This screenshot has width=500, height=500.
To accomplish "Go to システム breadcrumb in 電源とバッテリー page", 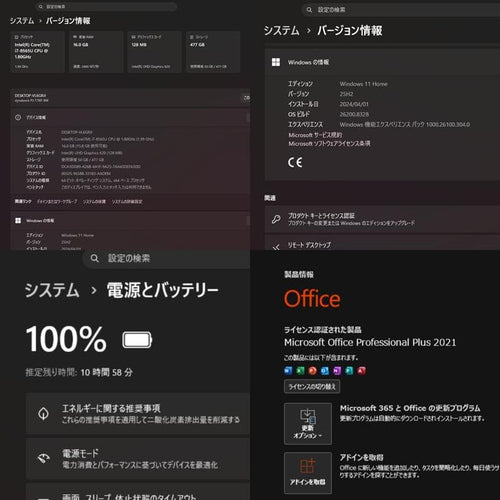I will coord(52,290).
